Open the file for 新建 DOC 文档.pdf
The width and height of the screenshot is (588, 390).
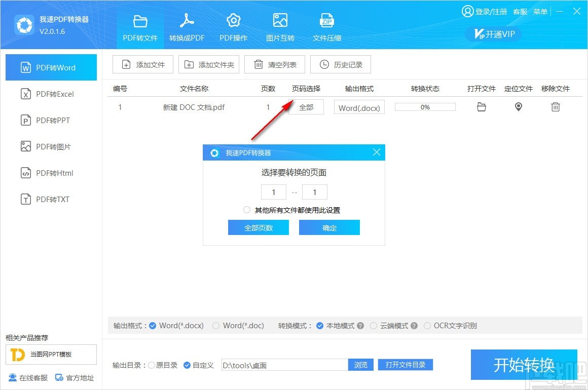481,107
